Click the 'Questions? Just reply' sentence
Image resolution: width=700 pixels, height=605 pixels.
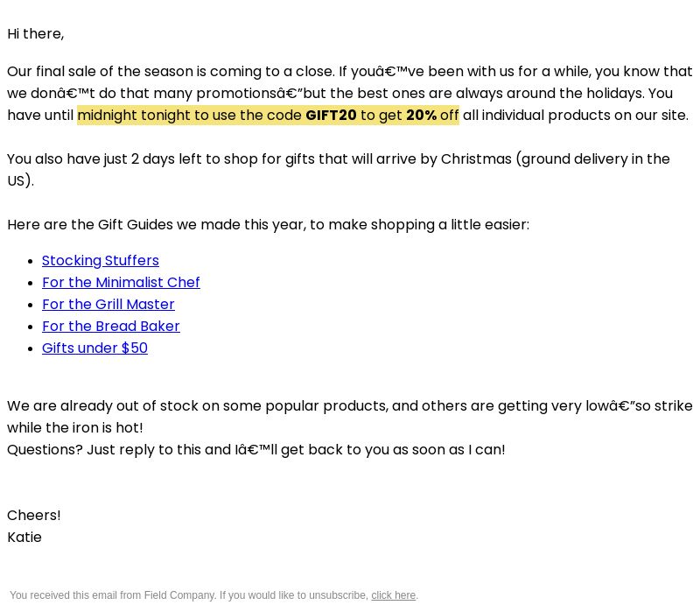pos(256,449)
